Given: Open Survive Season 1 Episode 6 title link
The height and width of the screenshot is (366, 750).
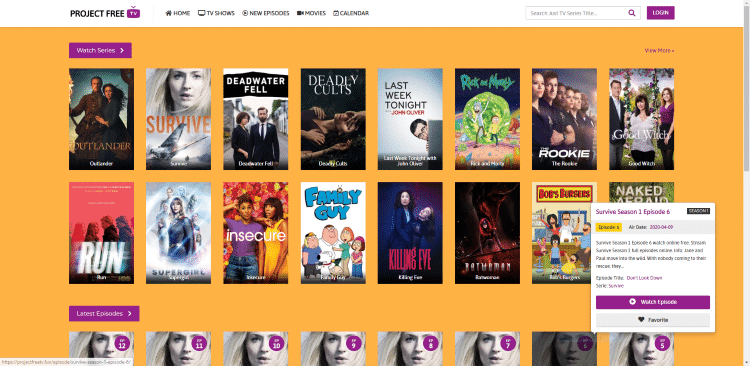Looking at the screenshot, I should pos(633,211).
